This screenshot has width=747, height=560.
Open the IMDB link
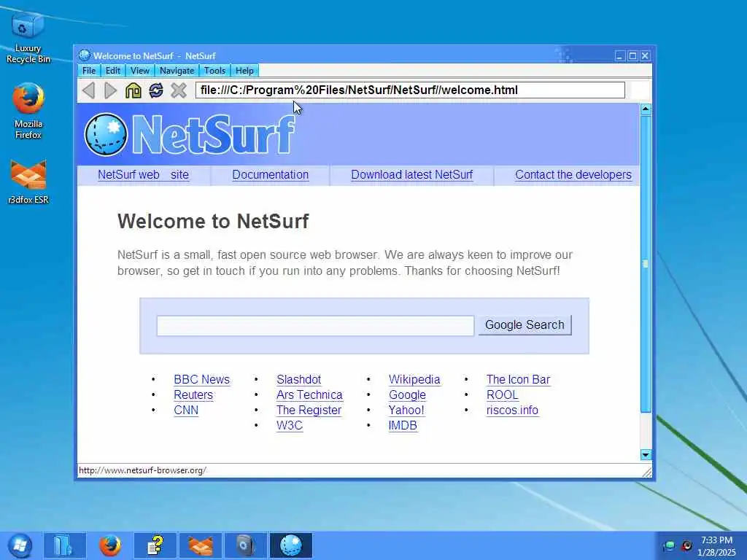tap(403, 425)
